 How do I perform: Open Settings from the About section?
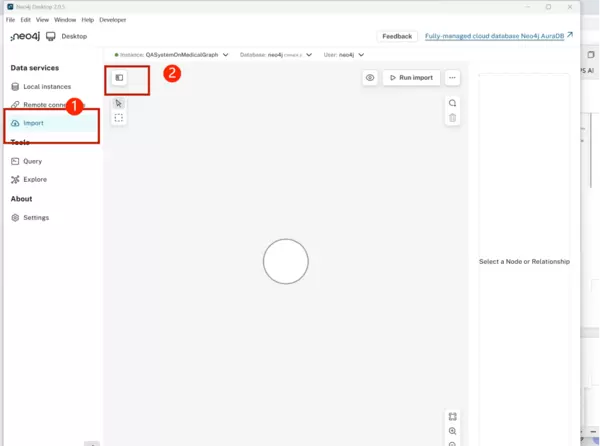[x=36, y=217]
